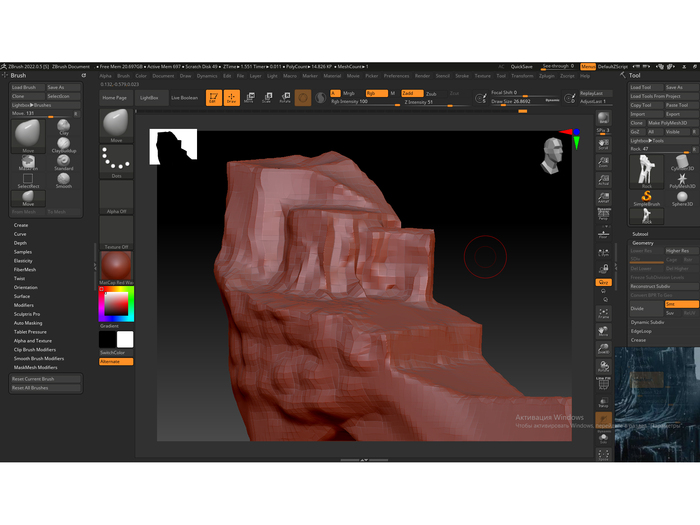The width and height of the screenshot is (700, 525).
Task: Activate the Rotate gizmo icon
Action: tap(285, 97)
